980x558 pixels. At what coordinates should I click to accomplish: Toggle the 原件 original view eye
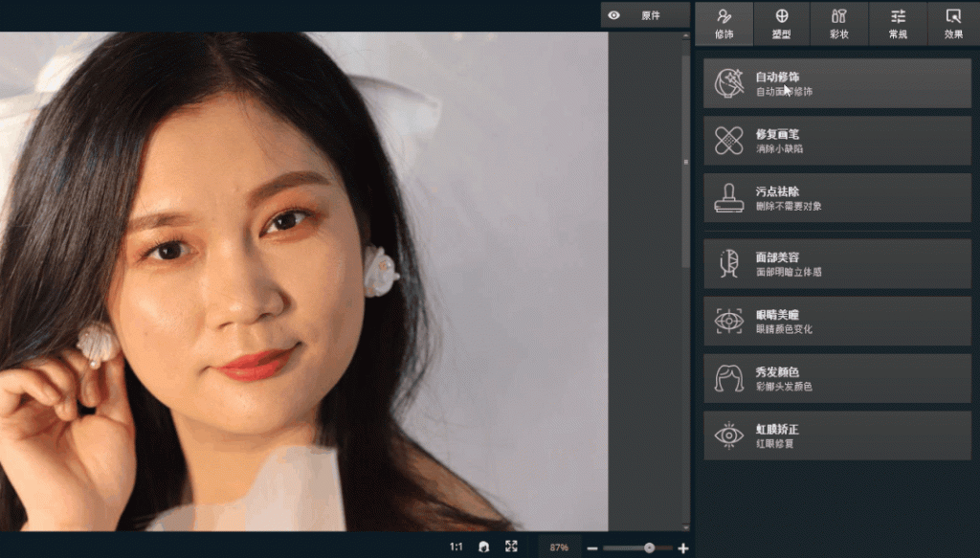(x=614, y=15)
